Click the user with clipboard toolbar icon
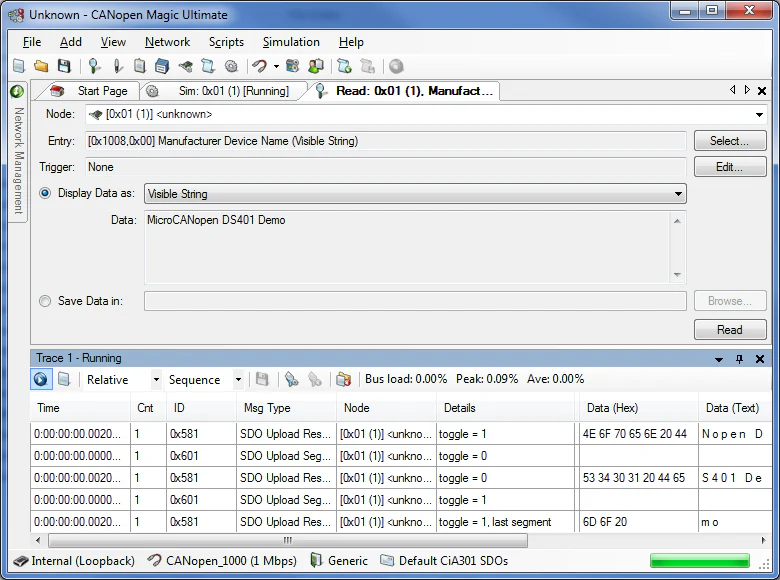The width and height of the screenshot is (780, 580). (316, 66)
